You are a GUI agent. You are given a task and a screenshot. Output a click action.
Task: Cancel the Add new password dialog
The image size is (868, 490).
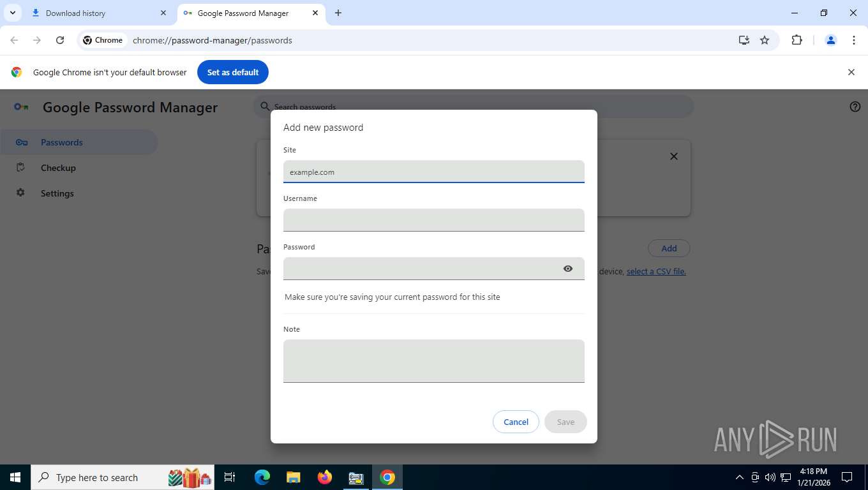pos(516,422)
